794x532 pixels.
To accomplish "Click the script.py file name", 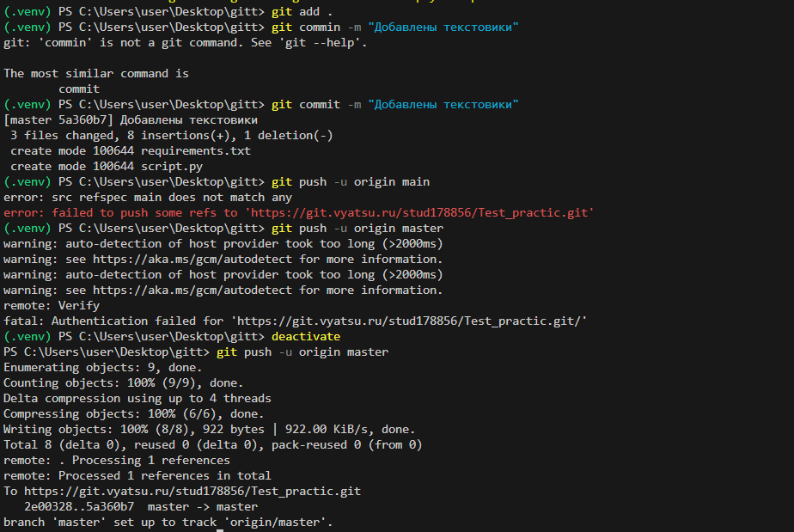I will [x=171, y=166].
